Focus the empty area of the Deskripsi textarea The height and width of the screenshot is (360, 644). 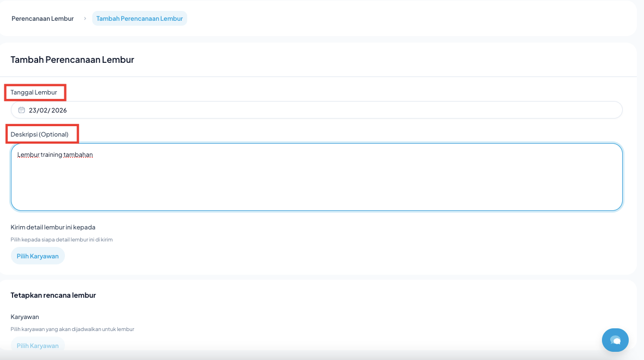tap(317, 186)
